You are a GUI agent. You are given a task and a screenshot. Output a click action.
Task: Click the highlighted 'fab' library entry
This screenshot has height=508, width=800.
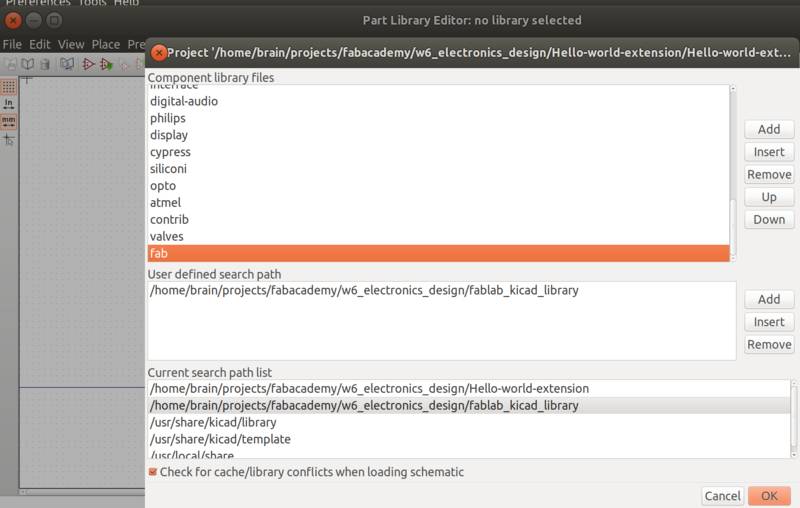[438, 253]
